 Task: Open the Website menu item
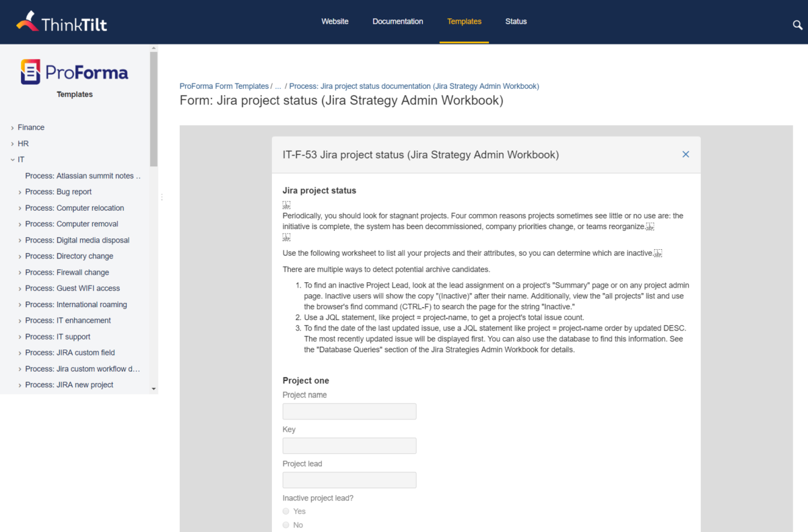tap(335, 21)
